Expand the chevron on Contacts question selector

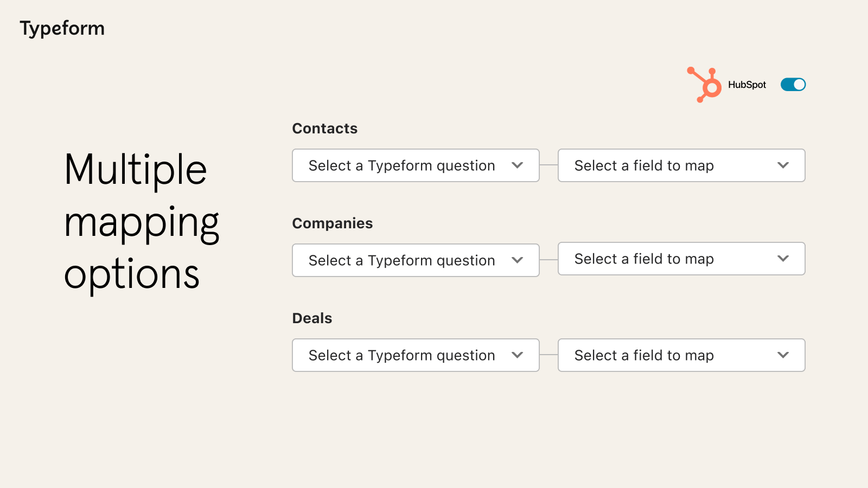point(518,165)
